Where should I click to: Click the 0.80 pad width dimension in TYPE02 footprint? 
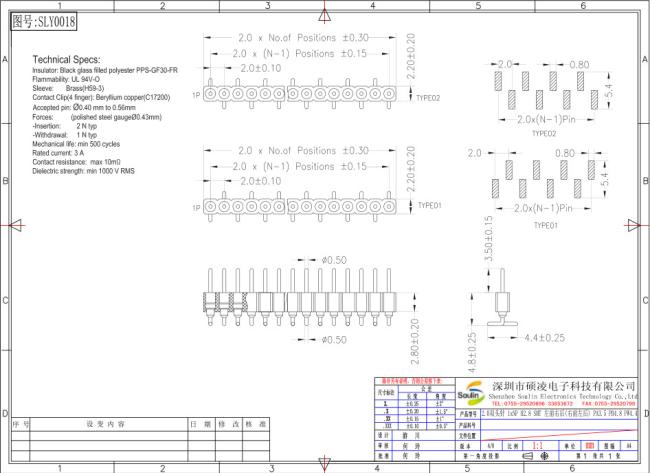(579, 65)
